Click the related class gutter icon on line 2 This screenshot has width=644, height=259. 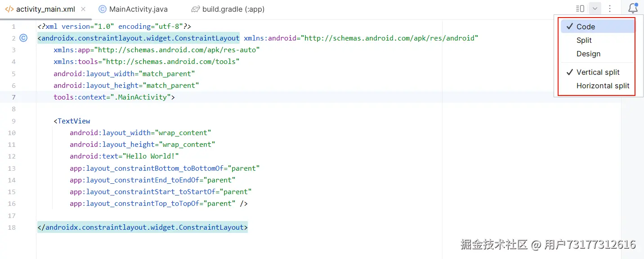coord(24,38)
